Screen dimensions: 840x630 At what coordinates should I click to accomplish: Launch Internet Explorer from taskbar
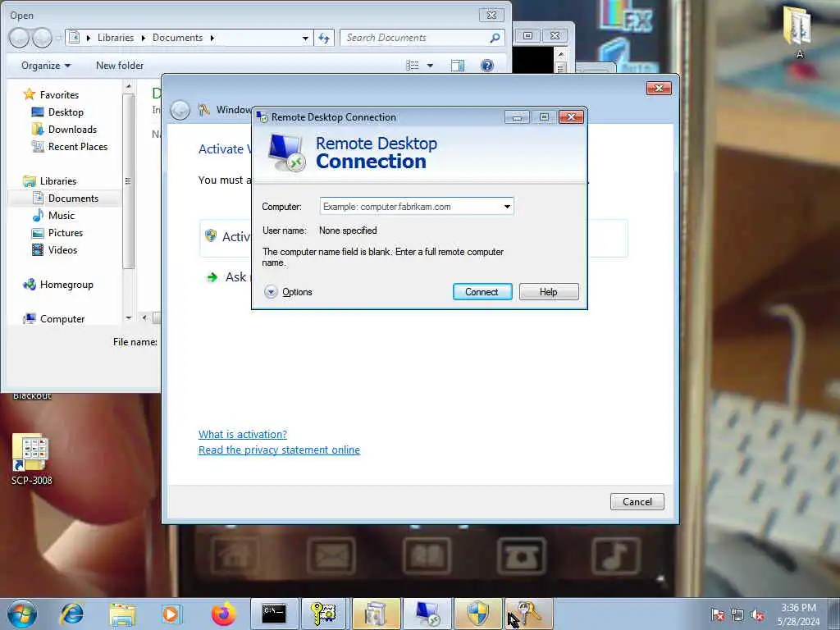[x=72, y=614]
